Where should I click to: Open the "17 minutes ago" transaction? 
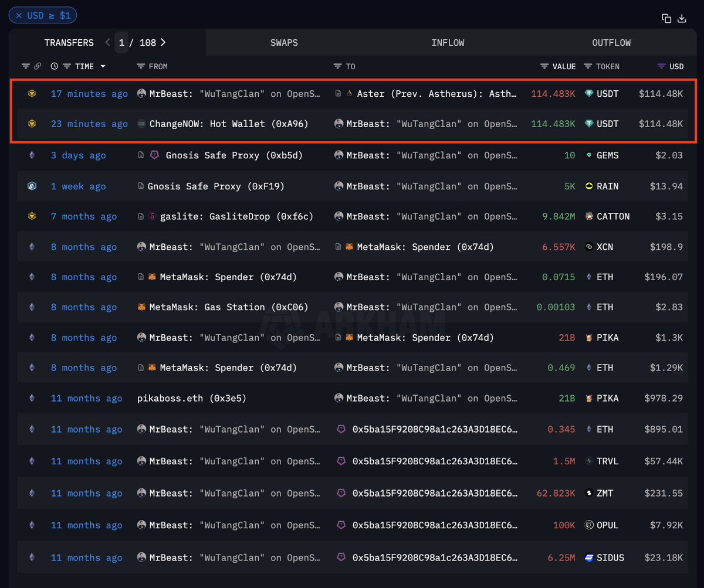[x=89, y=94]
